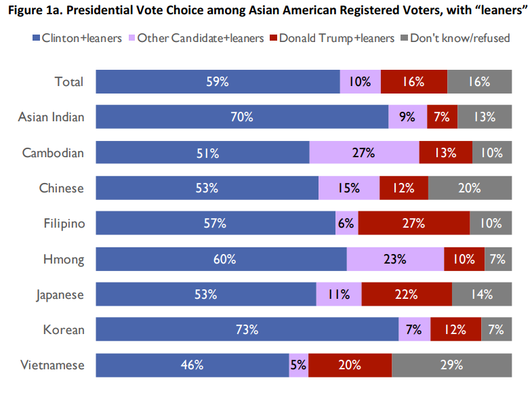Click the blue Clinton+leaners legend swatch
The width and height of the screenshot is (532, 393).
click(37, 39)
